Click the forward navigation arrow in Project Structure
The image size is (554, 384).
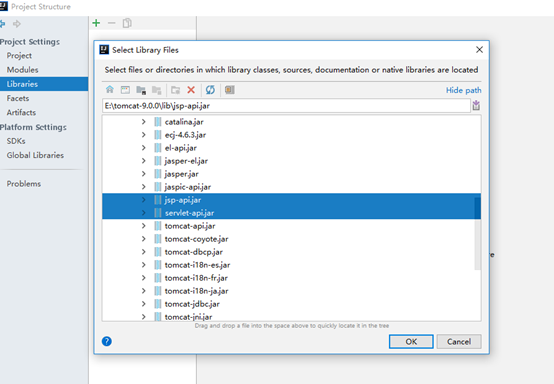(x=17, y=24)
